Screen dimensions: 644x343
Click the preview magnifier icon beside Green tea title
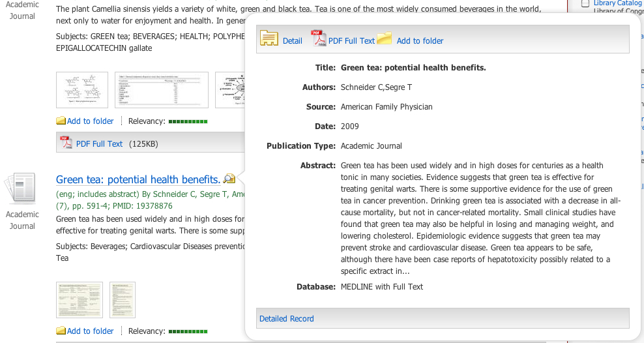(x=229, y=179)
